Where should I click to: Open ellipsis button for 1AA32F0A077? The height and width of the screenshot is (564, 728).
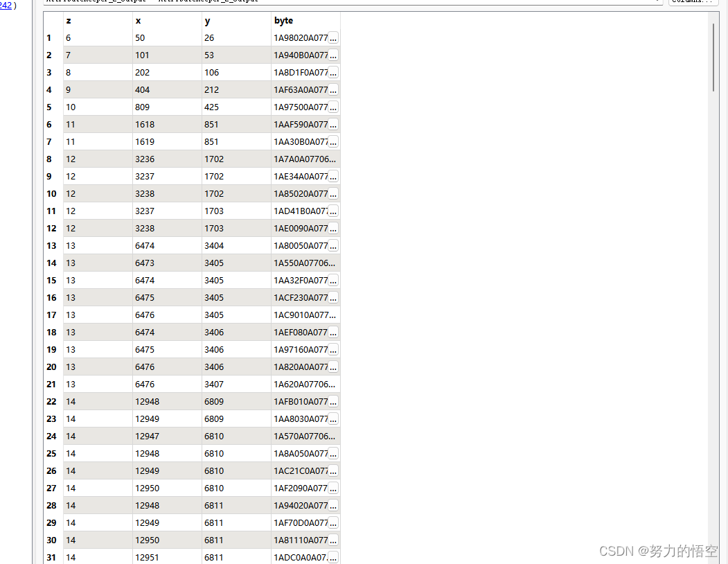pos(333,280)
